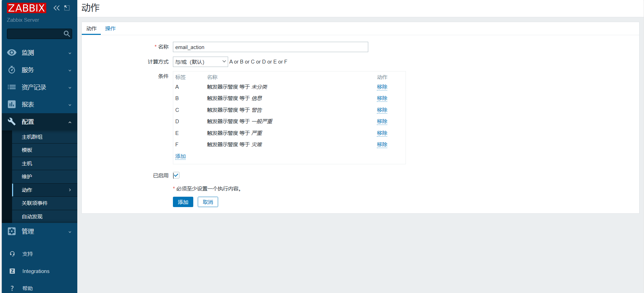Click the 监测 eye icon

12,52
